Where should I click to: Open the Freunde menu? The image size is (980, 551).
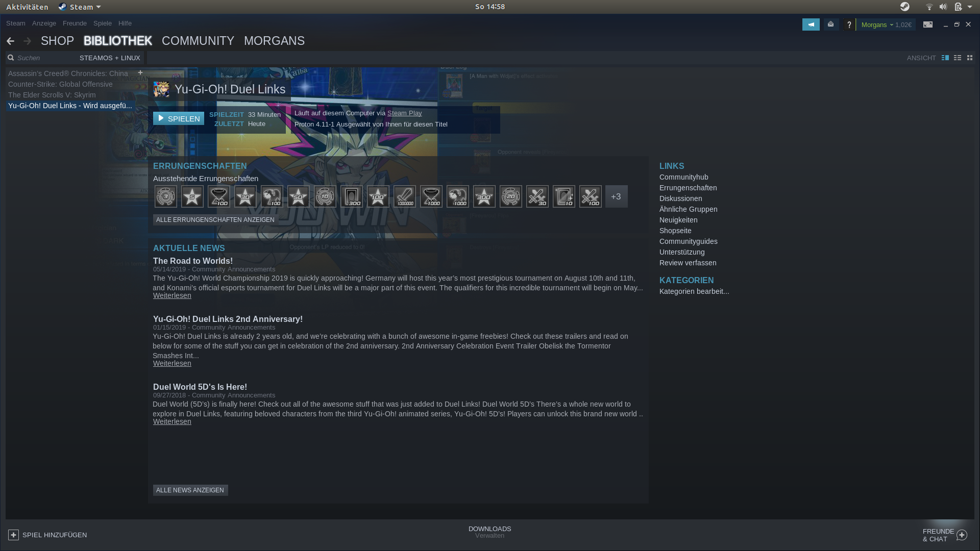(75, 23)
